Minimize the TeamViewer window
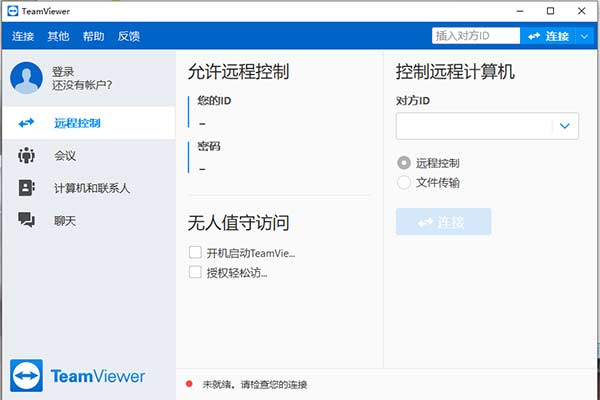 (520, 11)
